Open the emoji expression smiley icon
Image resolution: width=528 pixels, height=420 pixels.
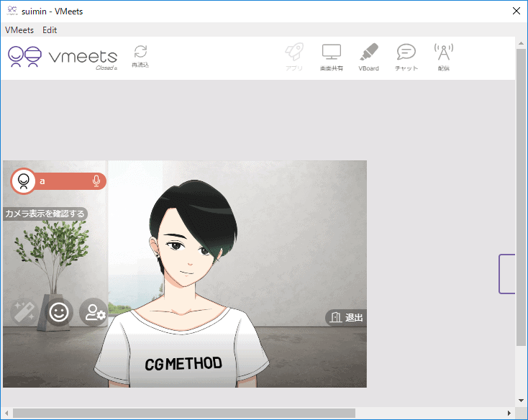click(x=59, y=311)
